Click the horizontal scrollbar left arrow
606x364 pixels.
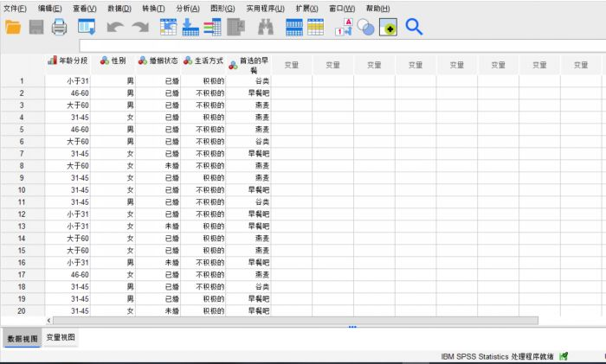click(x=48, y=320)
